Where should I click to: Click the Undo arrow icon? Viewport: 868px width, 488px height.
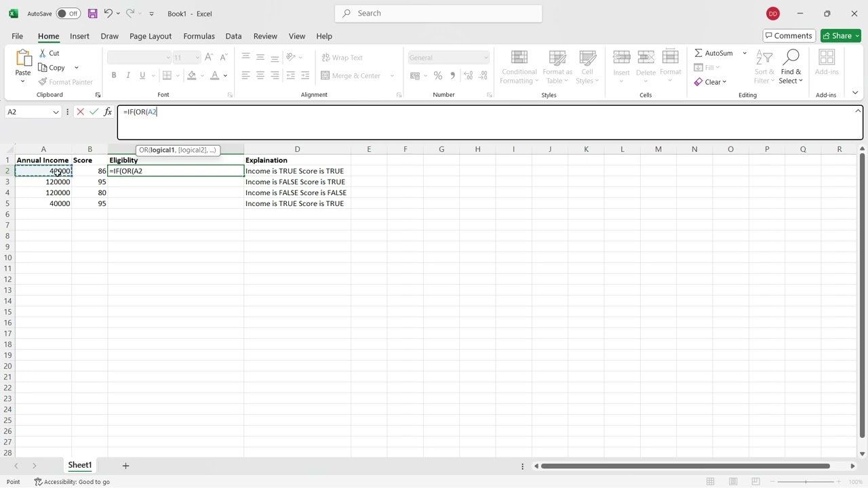[108, 14]
